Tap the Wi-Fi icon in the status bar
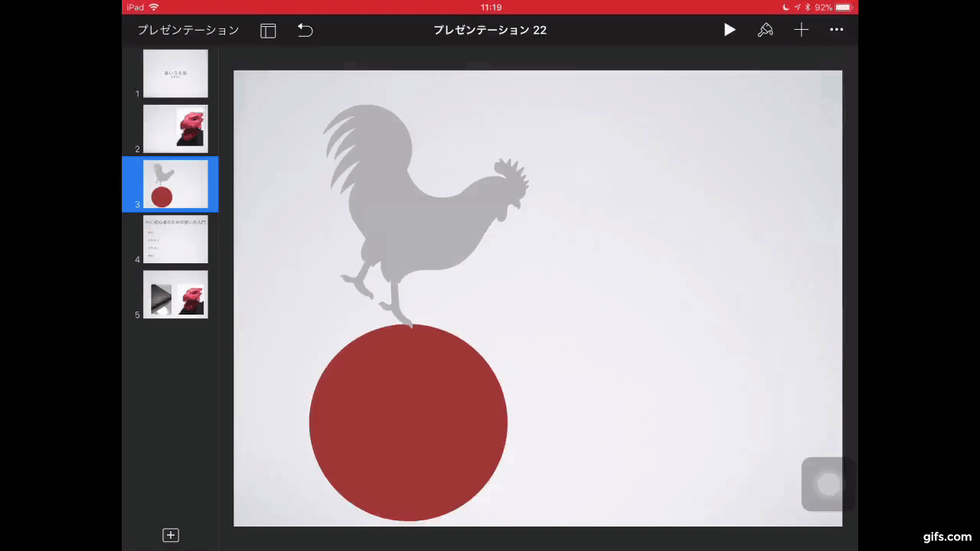The image size is (980, 551). click(x=155, y=7)
